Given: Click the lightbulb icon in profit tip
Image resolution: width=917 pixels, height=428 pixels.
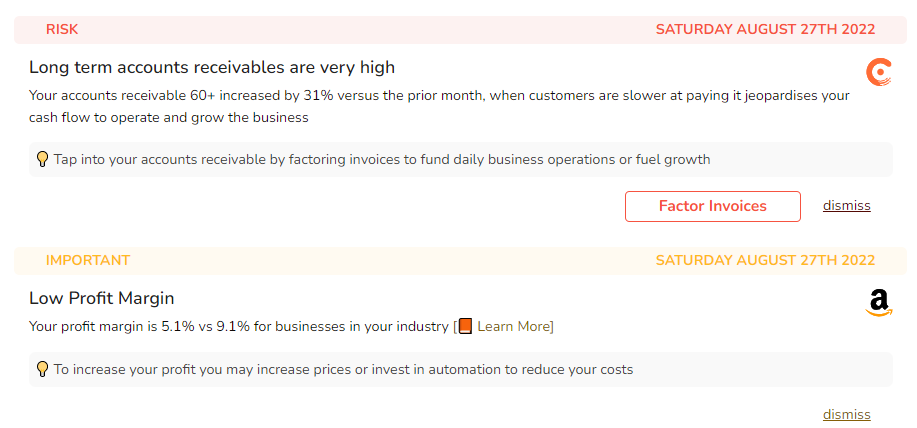Looking at the screenshot, I should tap(42, 369).
